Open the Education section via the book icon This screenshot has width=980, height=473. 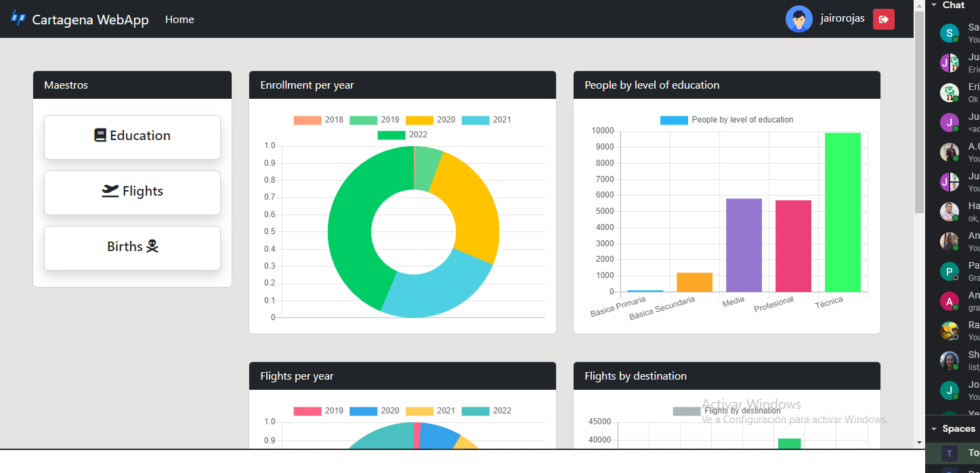[100, 135]
